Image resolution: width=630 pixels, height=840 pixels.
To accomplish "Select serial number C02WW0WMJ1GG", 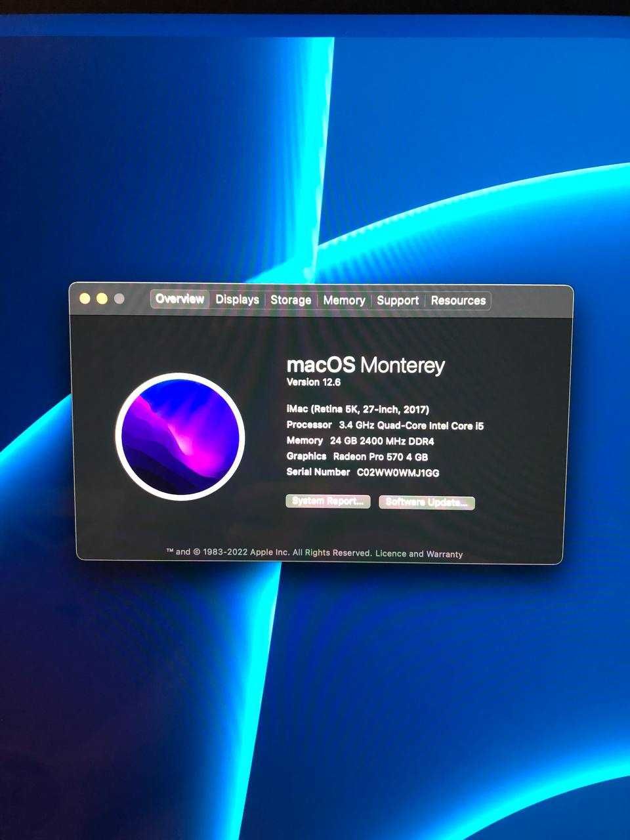I will pyautogui.click(x=398, y=472).
